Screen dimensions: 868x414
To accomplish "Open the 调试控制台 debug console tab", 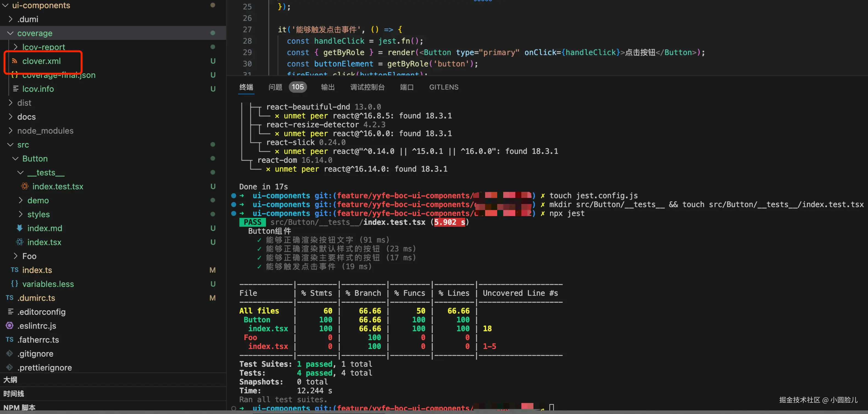I will click(x=367, y=87).
